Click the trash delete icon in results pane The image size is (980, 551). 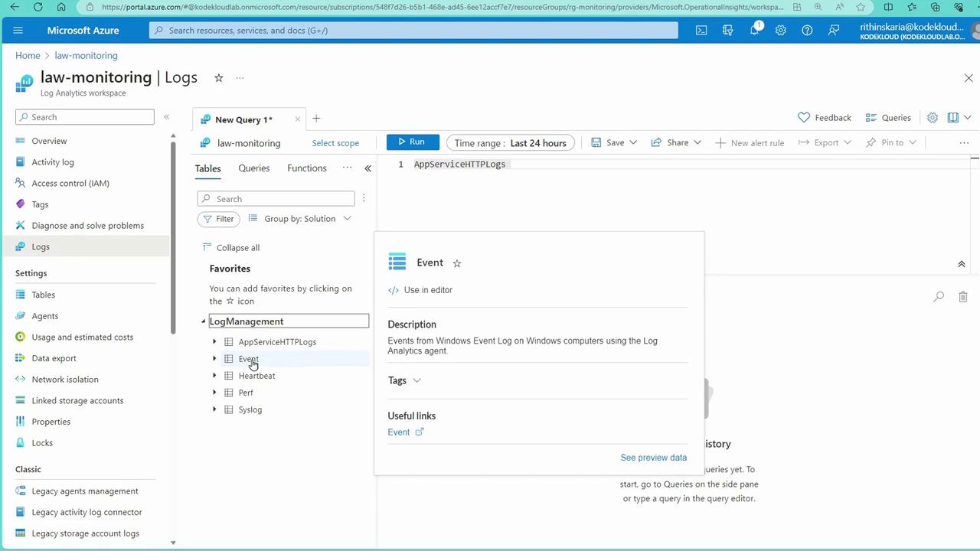(x=963, y=296)
